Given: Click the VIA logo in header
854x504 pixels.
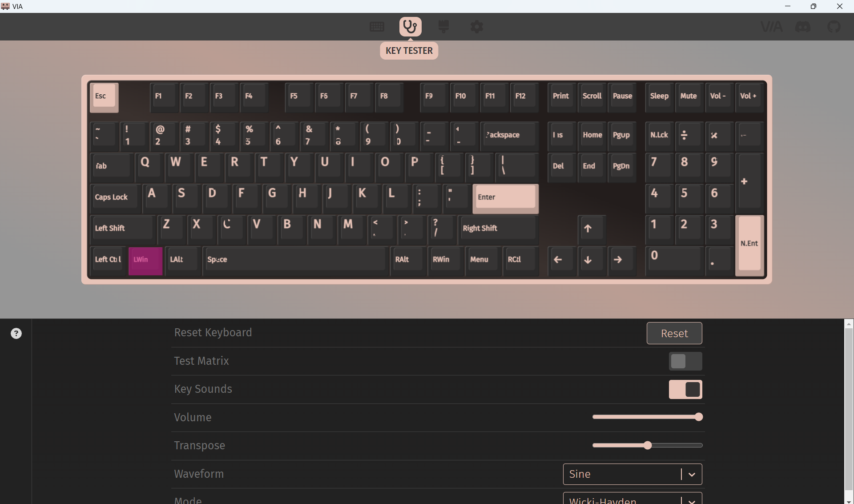Looking at the screenshot, I should coord(771,27).
